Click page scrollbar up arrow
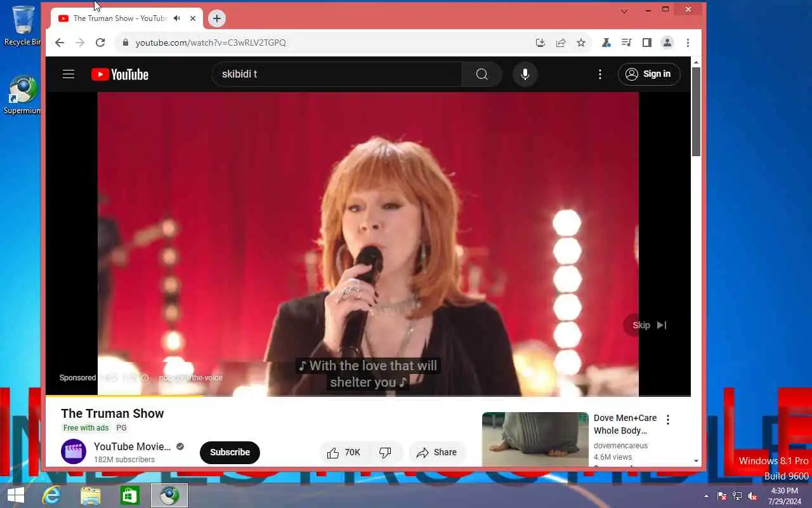Screen dimensions: 812x508 pyautogui.click(x=696, y=62)
